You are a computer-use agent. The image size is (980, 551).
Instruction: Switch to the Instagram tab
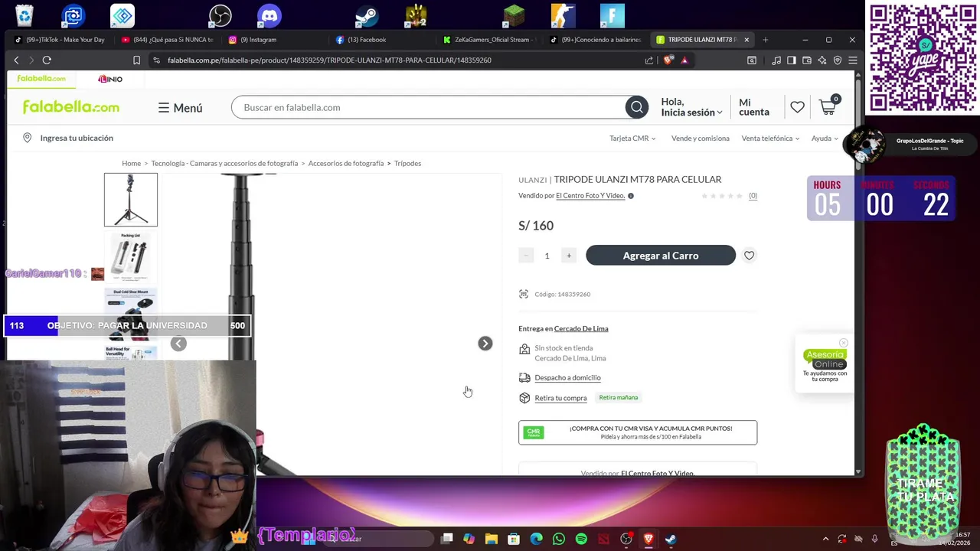[274, 40]
